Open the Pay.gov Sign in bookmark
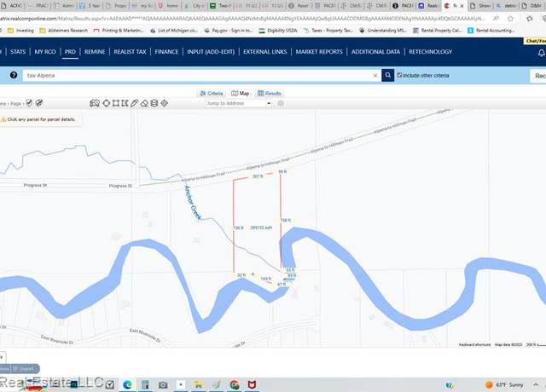 [229, 31]
